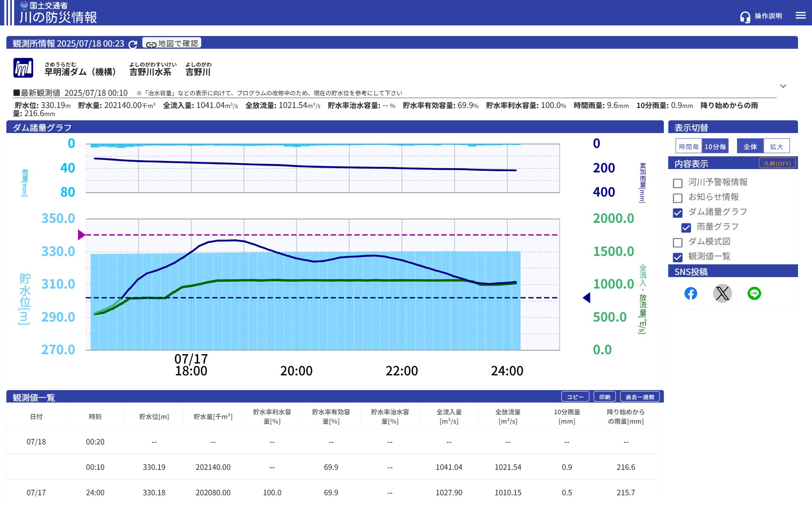The image size is (812, 505).
Task: Uncheck the ダム諸量グラフ checkbox
Action: (x=678, y=213)
